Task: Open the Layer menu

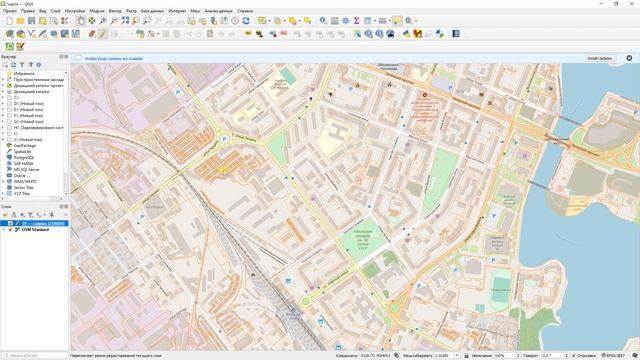Action: [55, 11]
